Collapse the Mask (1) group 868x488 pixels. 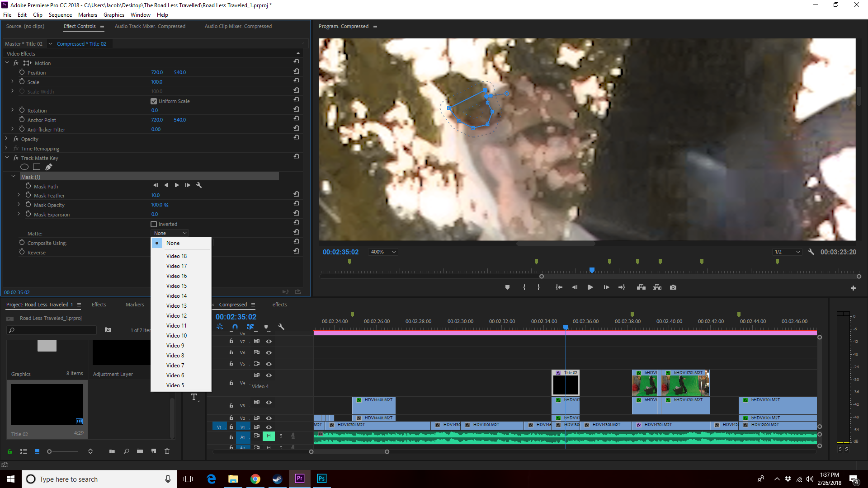pos(13,177)
